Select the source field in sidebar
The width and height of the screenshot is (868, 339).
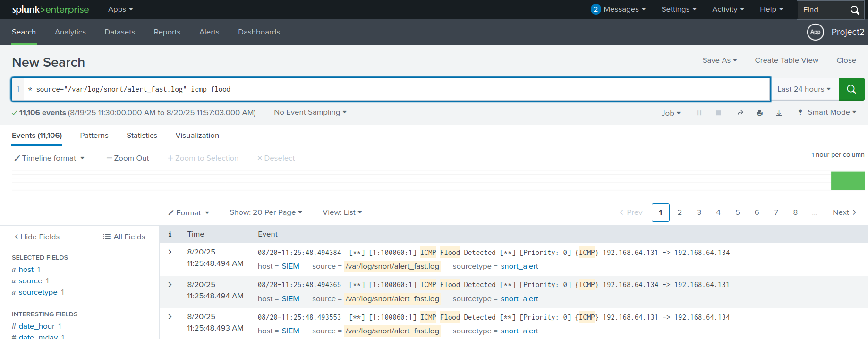(x=30, y=281)
